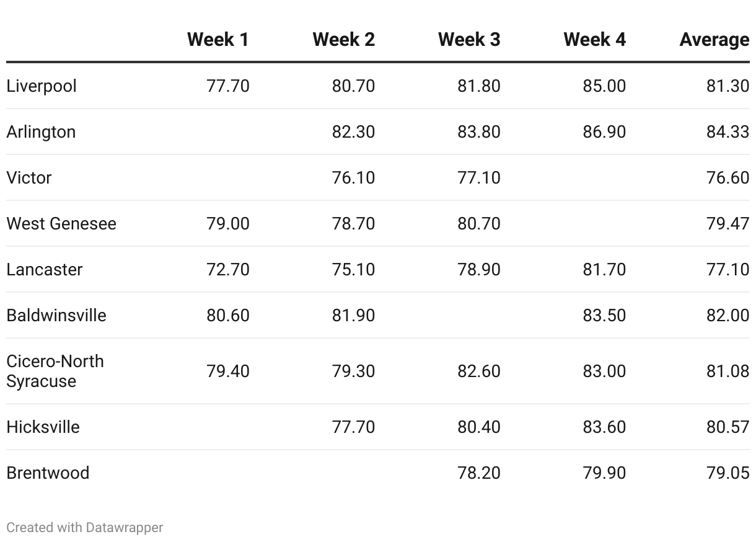The width and height of the screenshot is (756, 542).
Task: Select the Lancaster row label
Action: 45,269
